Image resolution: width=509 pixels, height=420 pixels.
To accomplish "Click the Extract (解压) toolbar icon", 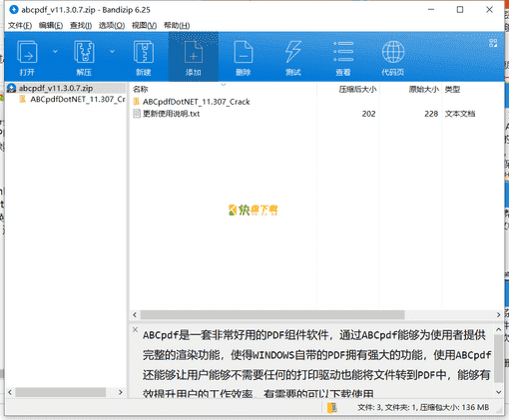I will tap(84, 52).
